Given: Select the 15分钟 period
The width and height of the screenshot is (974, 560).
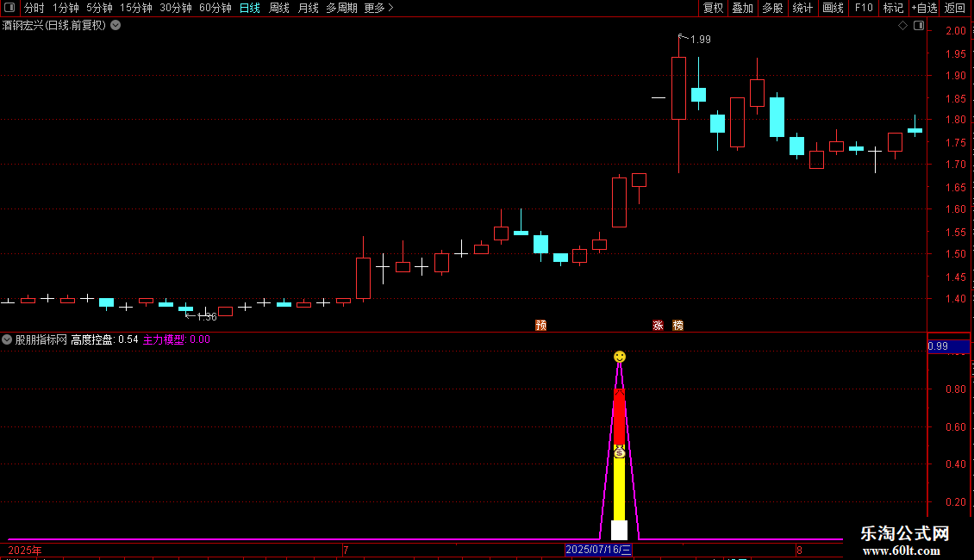Looking at the screenshot, I should 136,8.
